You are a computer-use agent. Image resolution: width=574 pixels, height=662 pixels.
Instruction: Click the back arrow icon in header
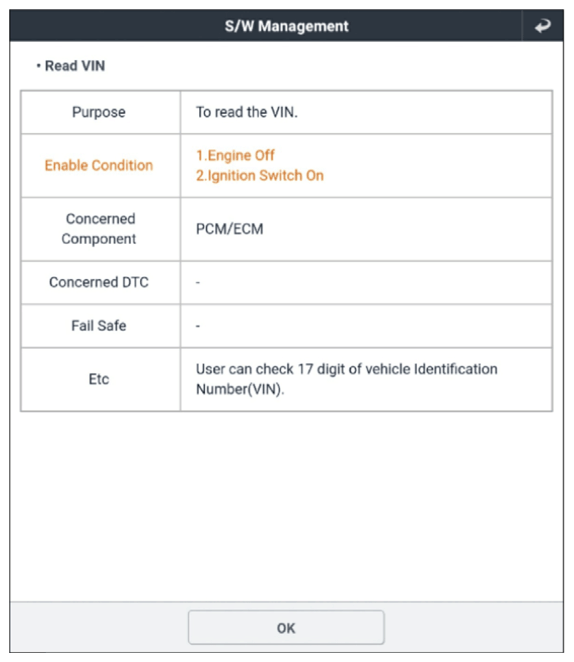pos(542,26)
